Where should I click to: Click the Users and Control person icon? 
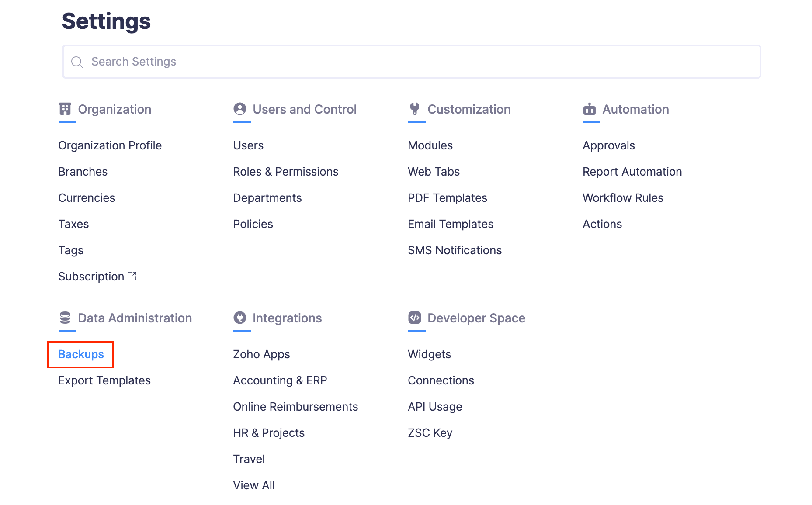240,109
